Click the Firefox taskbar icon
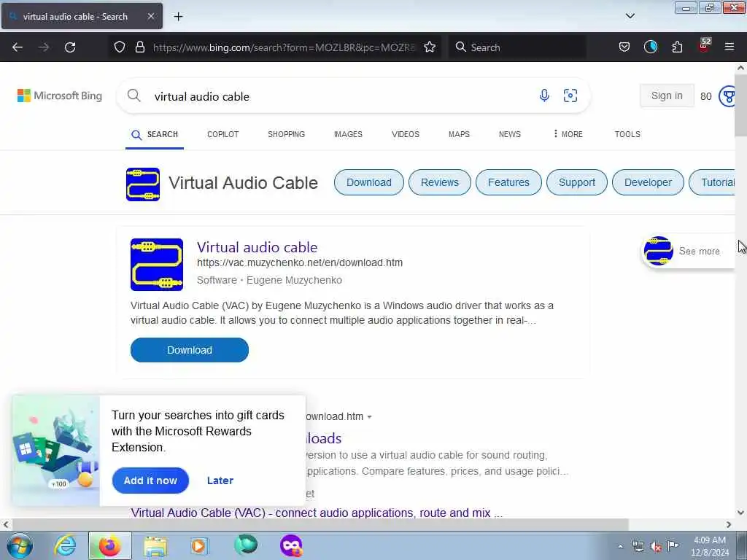 pos(109,545)
